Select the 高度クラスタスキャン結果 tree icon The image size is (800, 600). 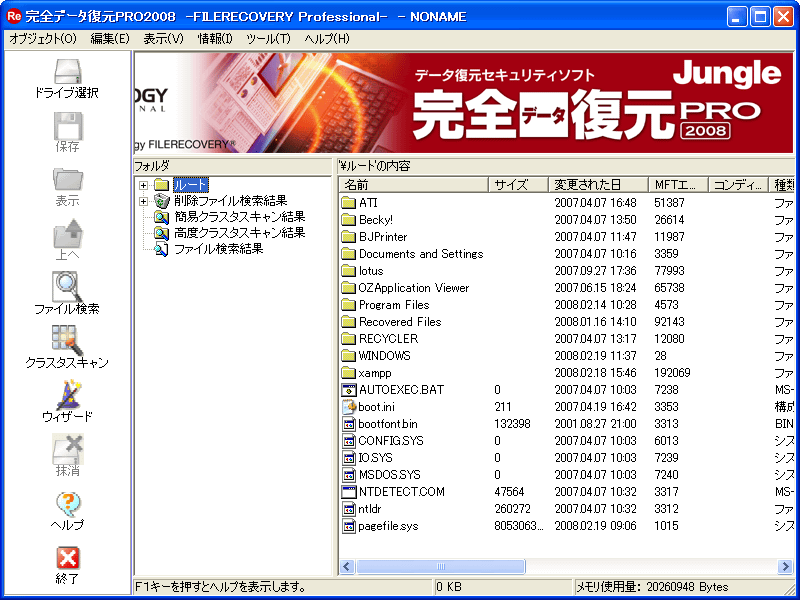pos(162,233)
